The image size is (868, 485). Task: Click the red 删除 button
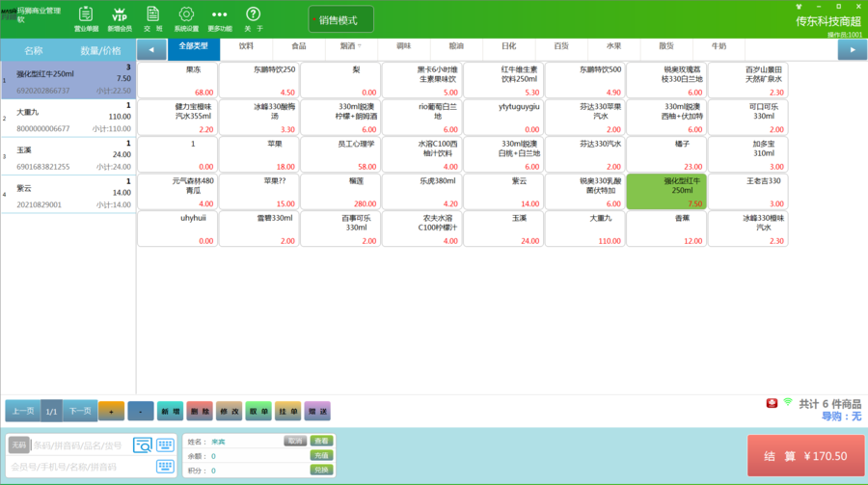click(200, 411)
